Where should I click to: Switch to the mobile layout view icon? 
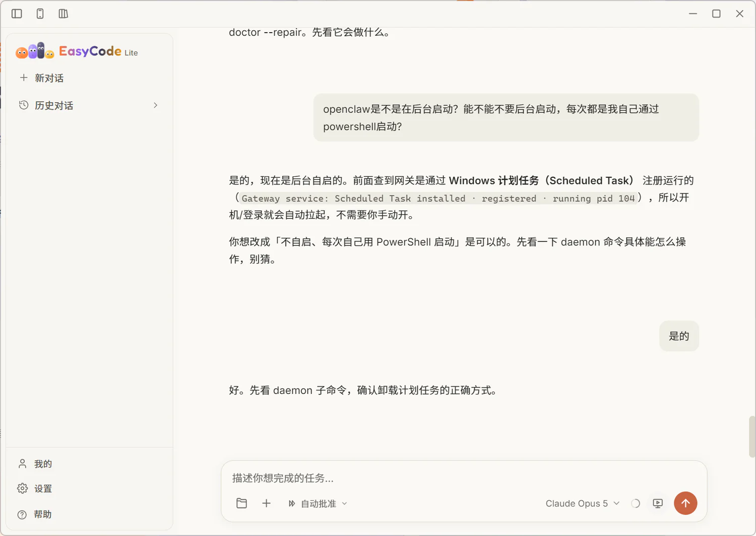pos(40,14)
